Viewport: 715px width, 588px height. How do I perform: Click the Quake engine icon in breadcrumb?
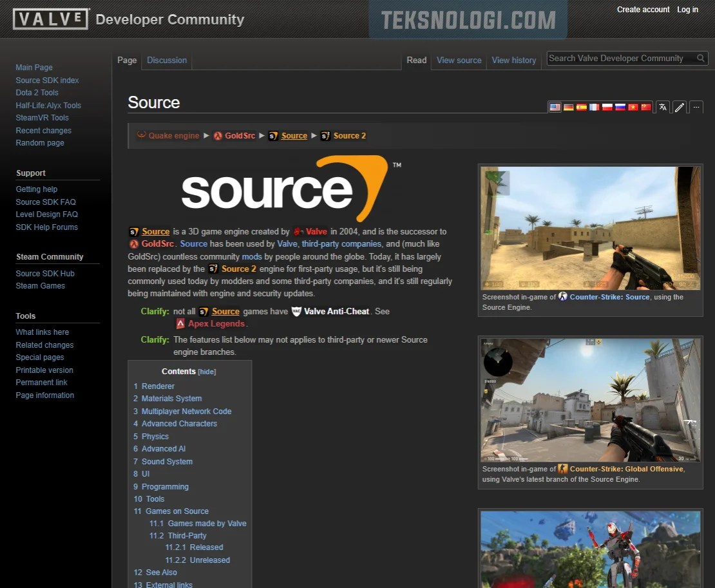pos(141,135)
